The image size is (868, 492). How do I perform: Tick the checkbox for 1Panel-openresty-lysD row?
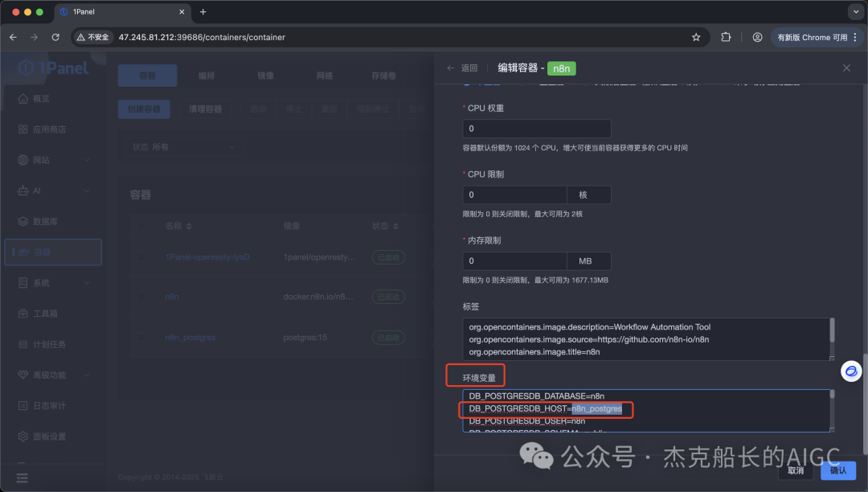click(141, 256)
